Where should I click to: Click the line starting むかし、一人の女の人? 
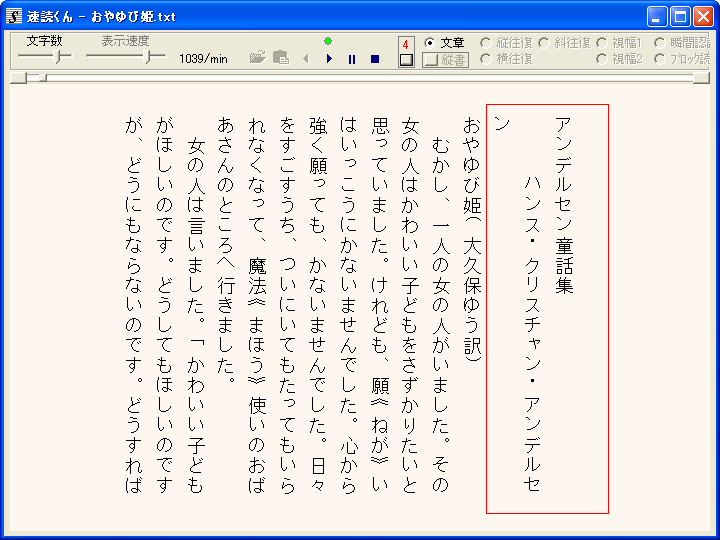coord(440,315)
